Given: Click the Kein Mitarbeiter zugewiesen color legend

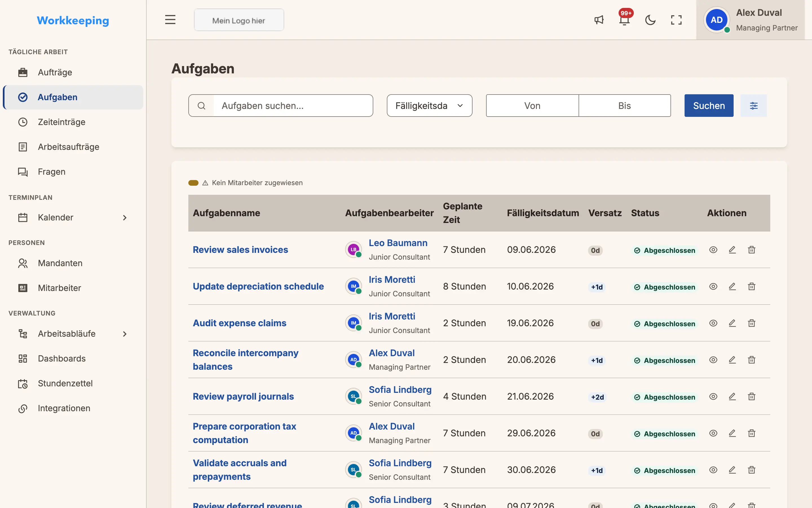Looking at the screenshot, I should click(193, 183).
